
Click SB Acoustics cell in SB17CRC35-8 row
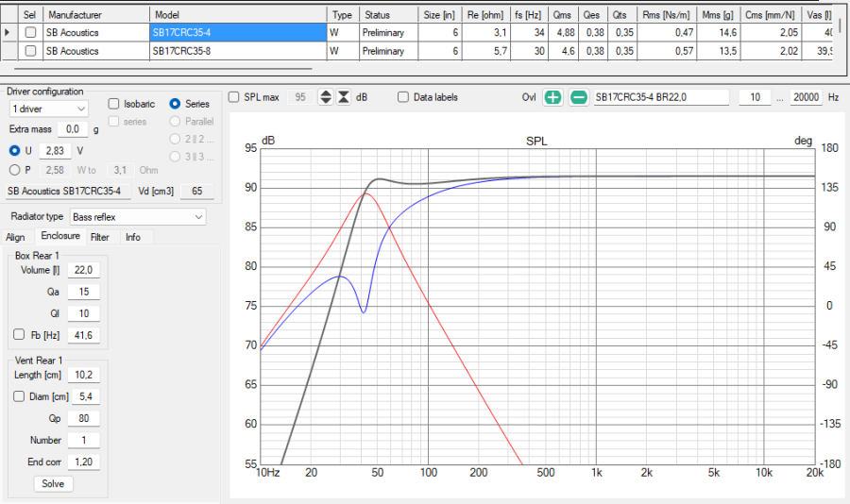coord(96,51)
